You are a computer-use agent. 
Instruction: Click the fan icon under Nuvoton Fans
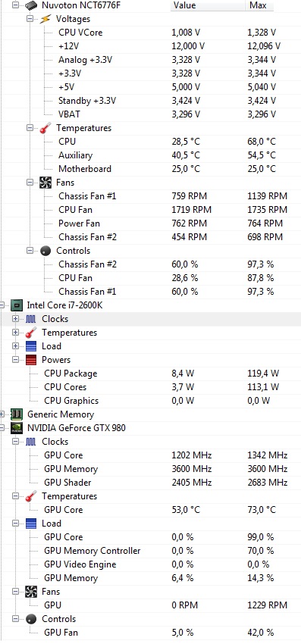click(45, 183)
